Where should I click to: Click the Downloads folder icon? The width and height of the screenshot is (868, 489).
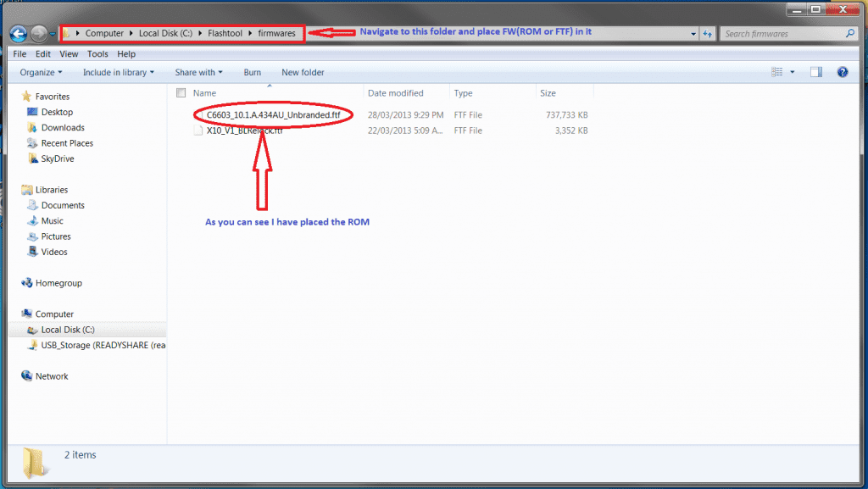point(32,127)
